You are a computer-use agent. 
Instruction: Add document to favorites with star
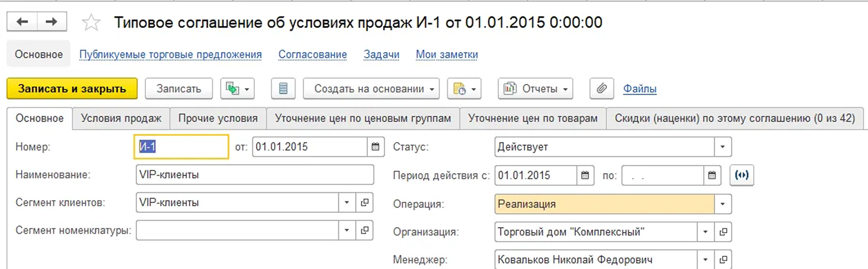coord(91,22)
